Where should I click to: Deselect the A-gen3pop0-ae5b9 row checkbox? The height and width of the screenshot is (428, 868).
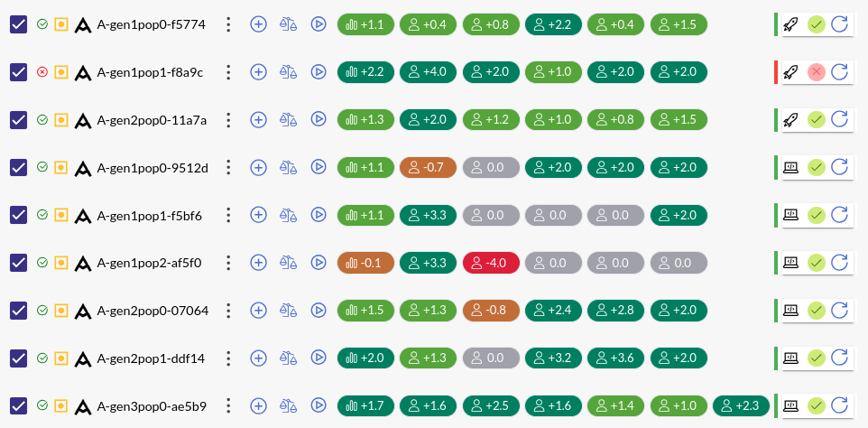(18, 405)
